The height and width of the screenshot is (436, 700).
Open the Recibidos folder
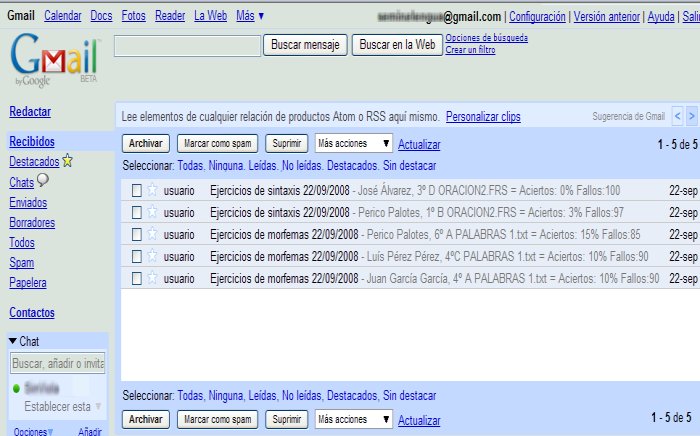(x=32, y=141)
